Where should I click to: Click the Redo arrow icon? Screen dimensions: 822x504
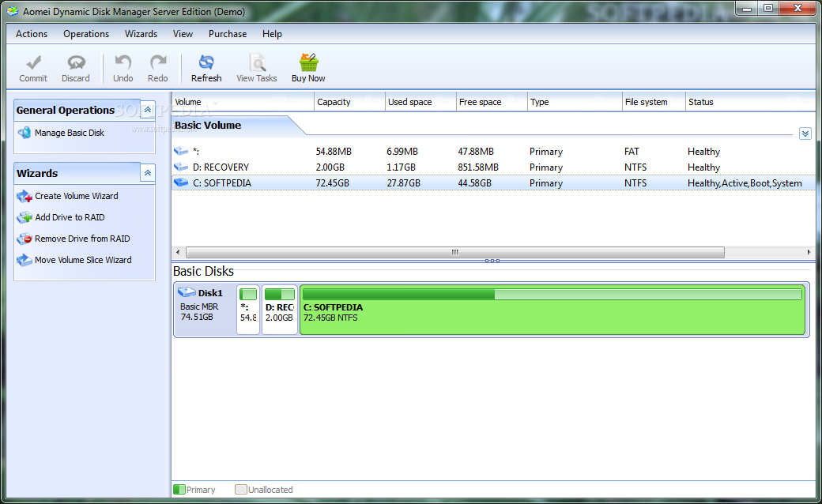tap(158, 62)
